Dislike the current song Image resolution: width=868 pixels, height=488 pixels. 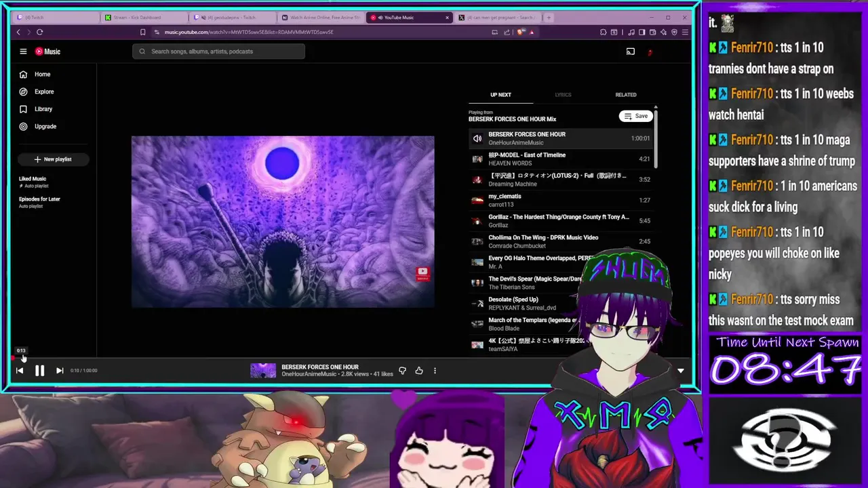click(x=402, y=371)
